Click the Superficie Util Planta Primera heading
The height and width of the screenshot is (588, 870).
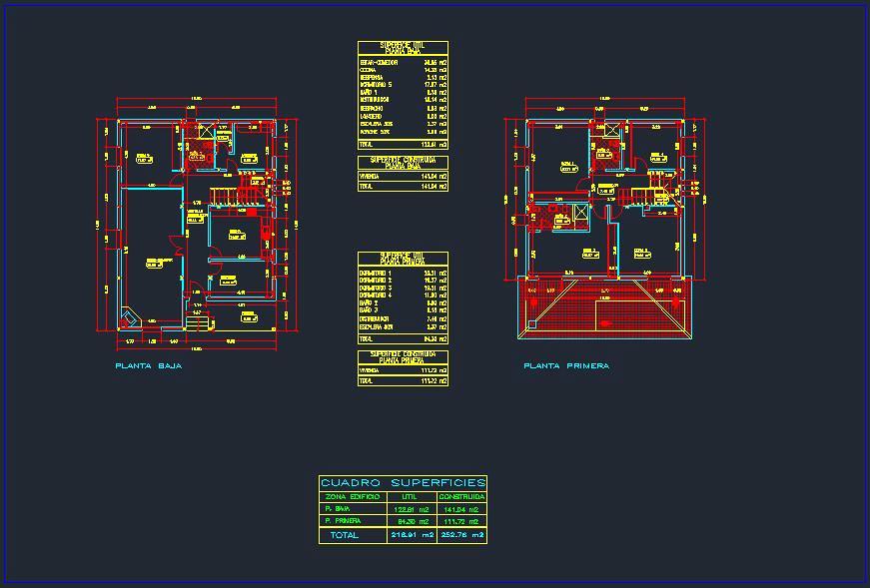pyautogui.click(x=403, y=259)
